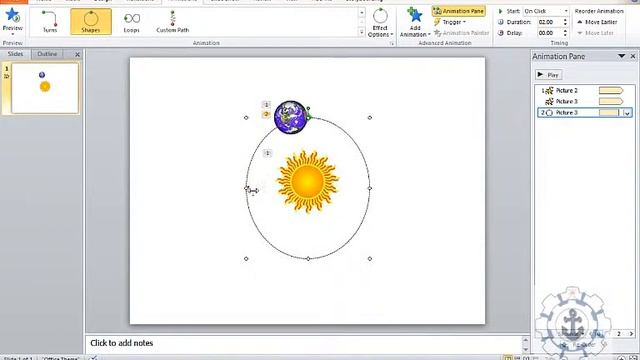Select the Shapes motion path
The height and width of the screenshot is (360, 640).
point(91,22)
